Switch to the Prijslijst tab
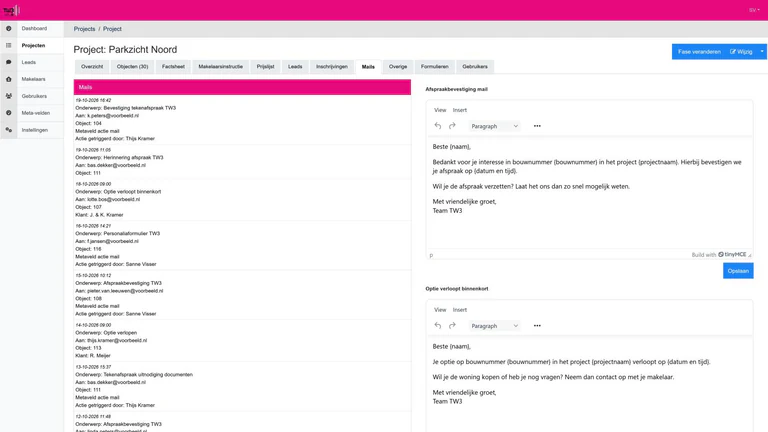Image resolution: width=768 pixels, height=432 pixels. (265, 67)
